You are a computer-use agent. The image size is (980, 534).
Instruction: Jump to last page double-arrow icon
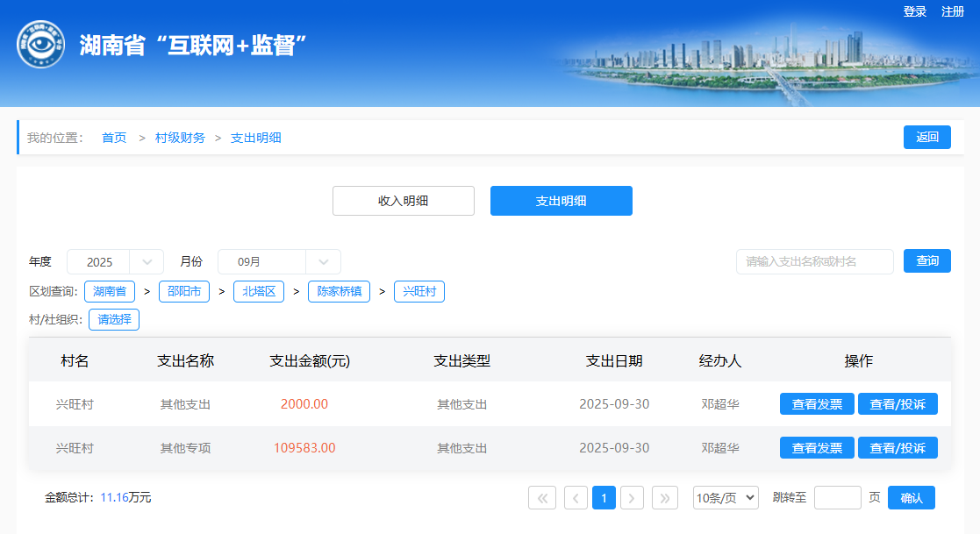click(x=665, y=498)
